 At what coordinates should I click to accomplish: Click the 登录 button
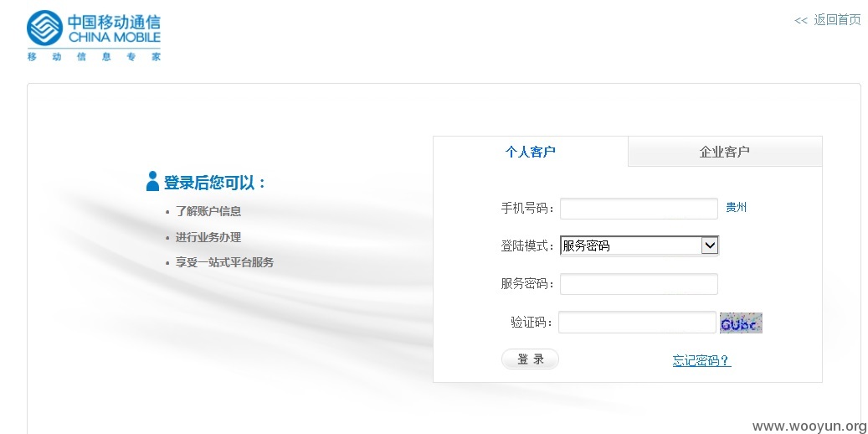pos(531,359)
